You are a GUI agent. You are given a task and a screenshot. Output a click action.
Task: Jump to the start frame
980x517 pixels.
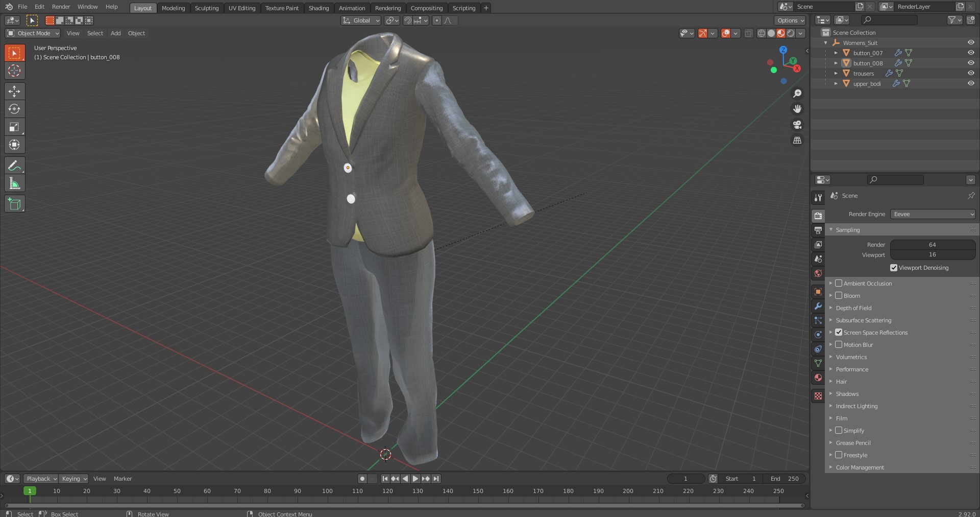[x=385, y=479]
